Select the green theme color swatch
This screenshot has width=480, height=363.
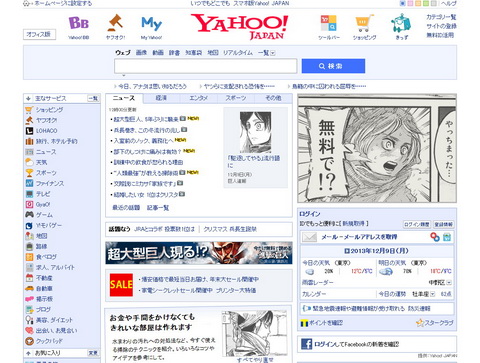[426, 3]
